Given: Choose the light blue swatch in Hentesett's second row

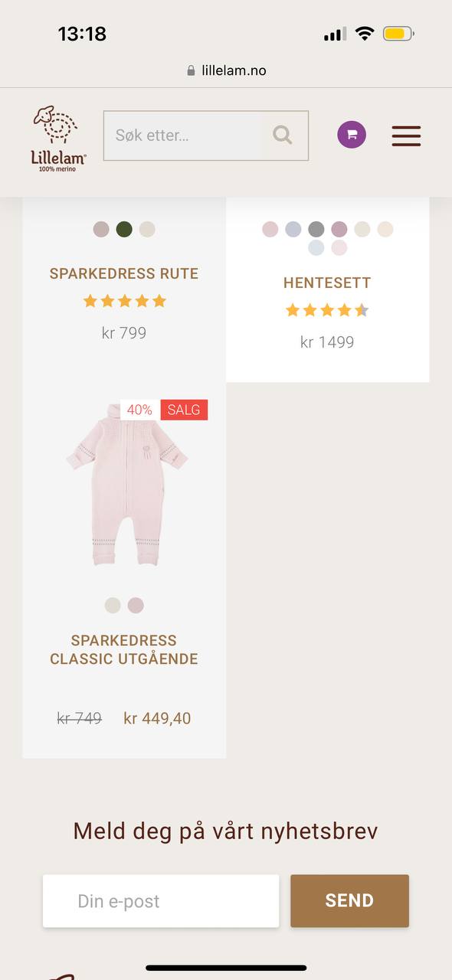Looking at the screenshot, I should click(x=316, y=247).
